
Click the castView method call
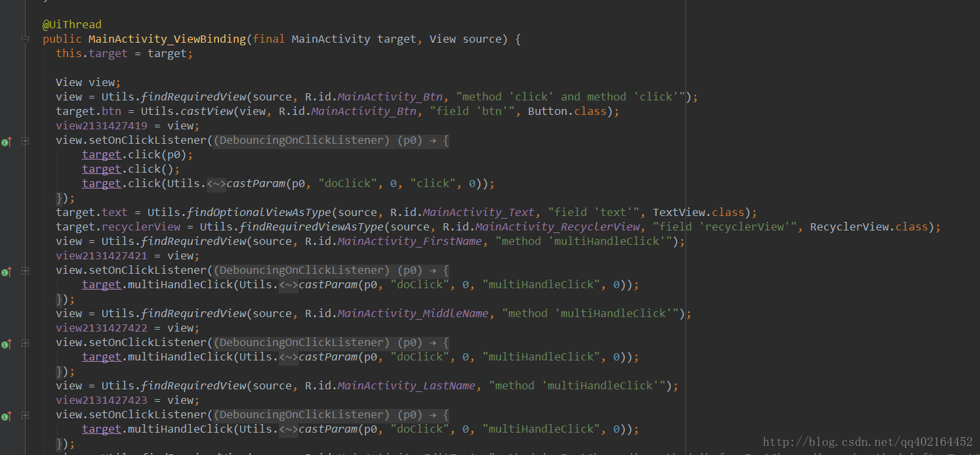click(207, 112)
